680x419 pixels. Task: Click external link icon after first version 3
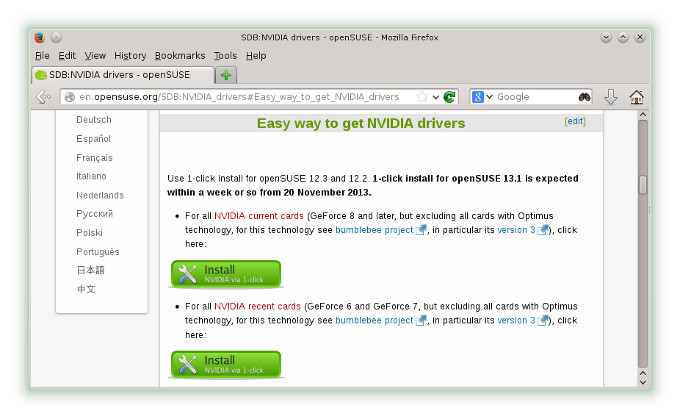(543, 230)
